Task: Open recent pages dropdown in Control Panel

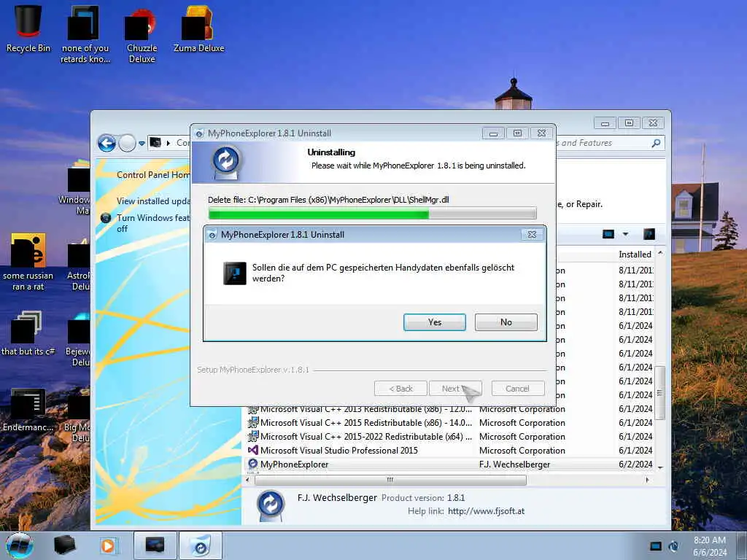Action: click(x=142, y=144)
